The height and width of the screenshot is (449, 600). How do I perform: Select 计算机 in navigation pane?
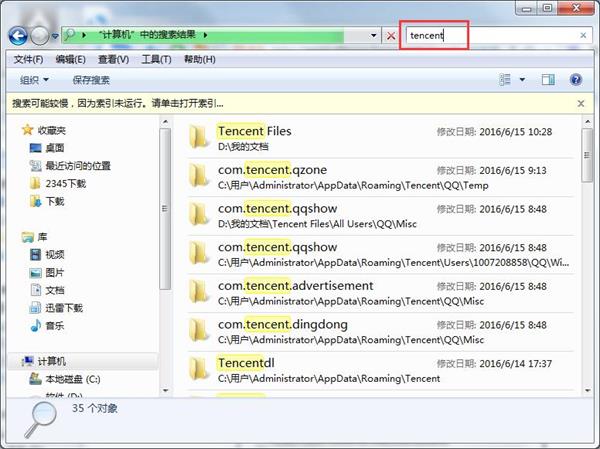(x=52, y=361)
